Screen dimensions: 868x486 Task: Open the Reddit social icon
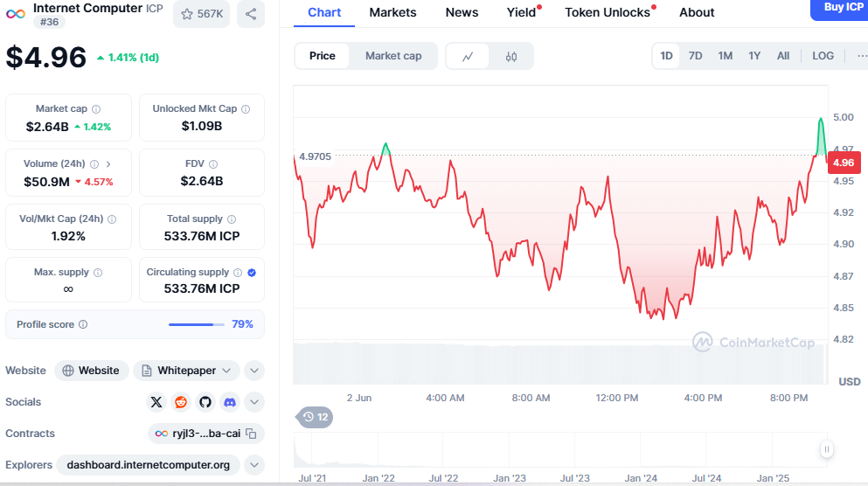click(x=181, y=402)
